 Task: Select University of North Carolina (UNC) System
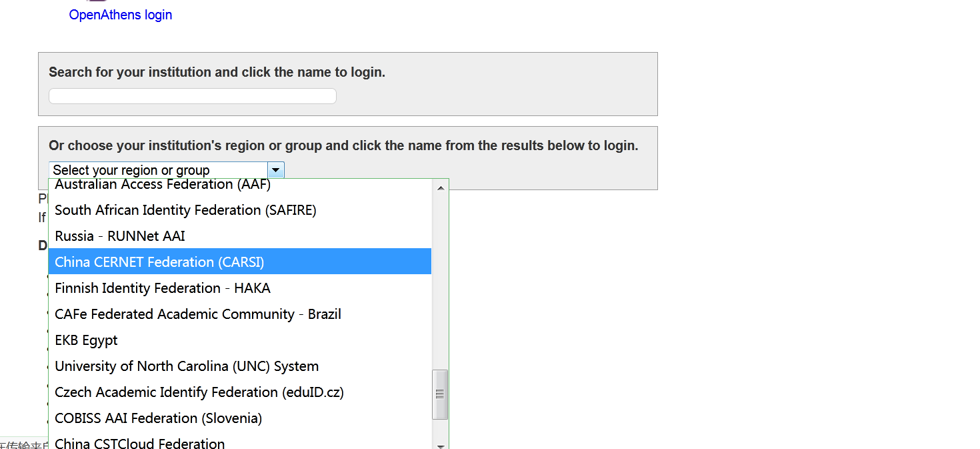point(187,366)
